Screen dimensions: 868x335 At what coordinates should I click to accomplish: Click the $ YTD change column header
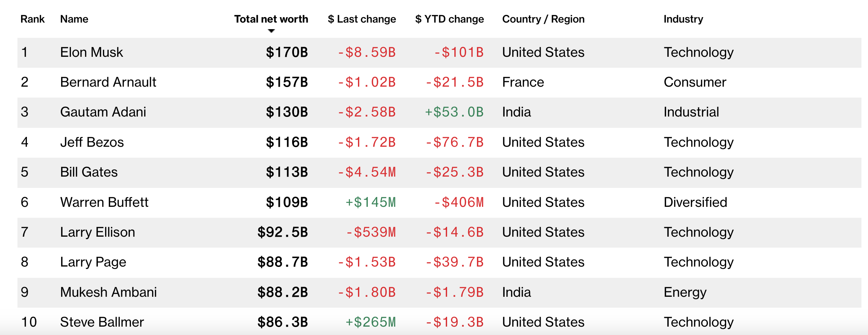449,19
